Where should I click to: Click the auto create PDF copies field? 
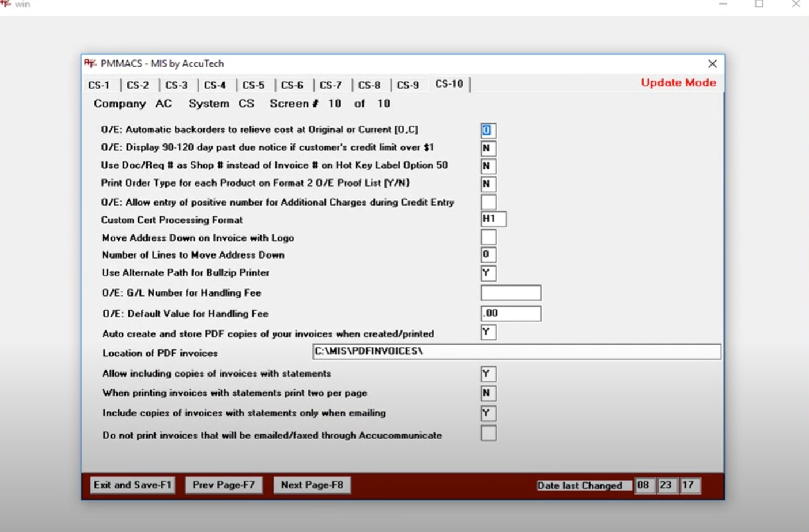488,332
